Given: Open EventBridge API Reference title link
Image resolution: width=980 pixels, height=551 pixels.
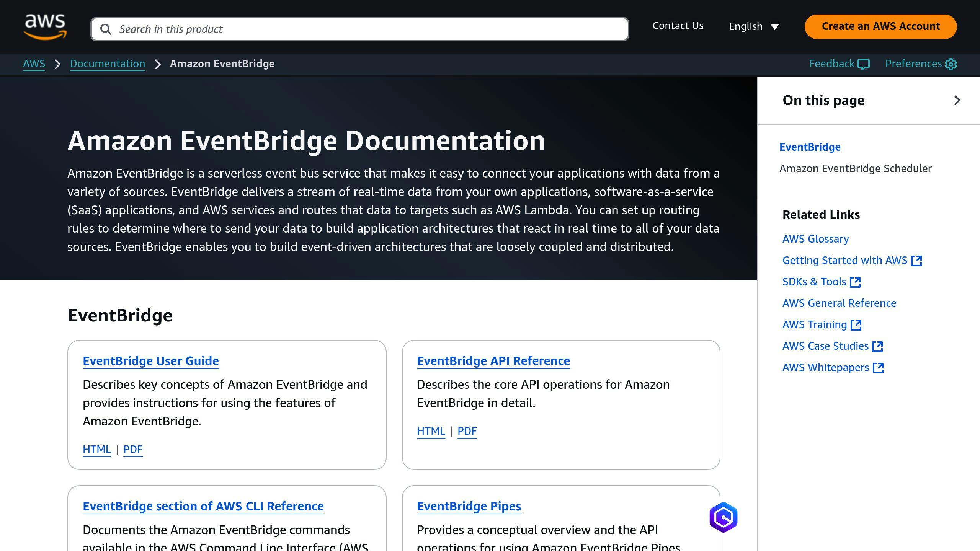Looking at the screenshot, I should click(x=493, y=361).
